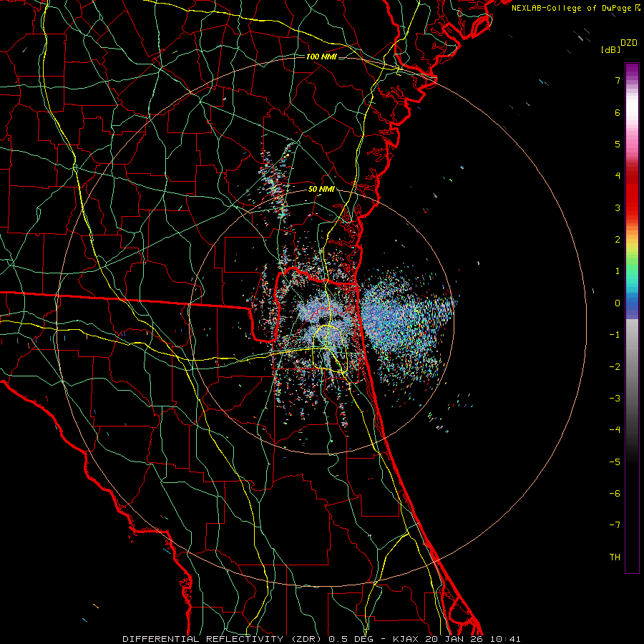Click the 100 NMI range ring label
The height and width of the screenshot is (644, 644).
321,57
